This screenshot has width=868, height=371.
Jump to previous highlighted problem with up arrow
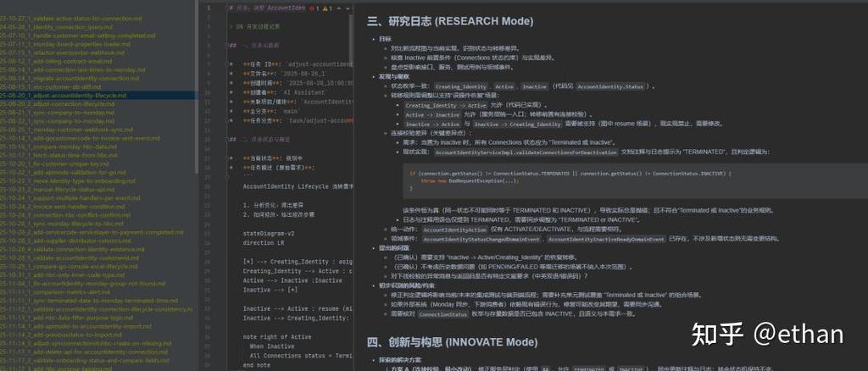coord(339,8)
